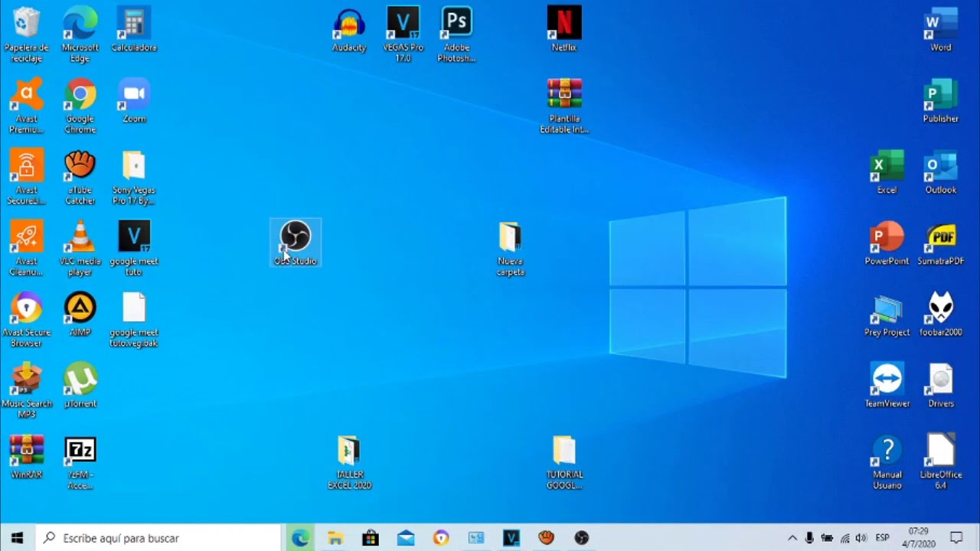Open the Music Search MP3 icon
This screenshot has width=980, height=551.
point(26,390)
